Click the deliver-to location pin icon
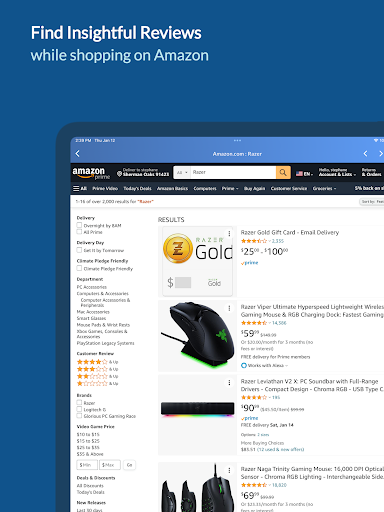The width and height of the screenshot is (384, 512). coord(119,173)
